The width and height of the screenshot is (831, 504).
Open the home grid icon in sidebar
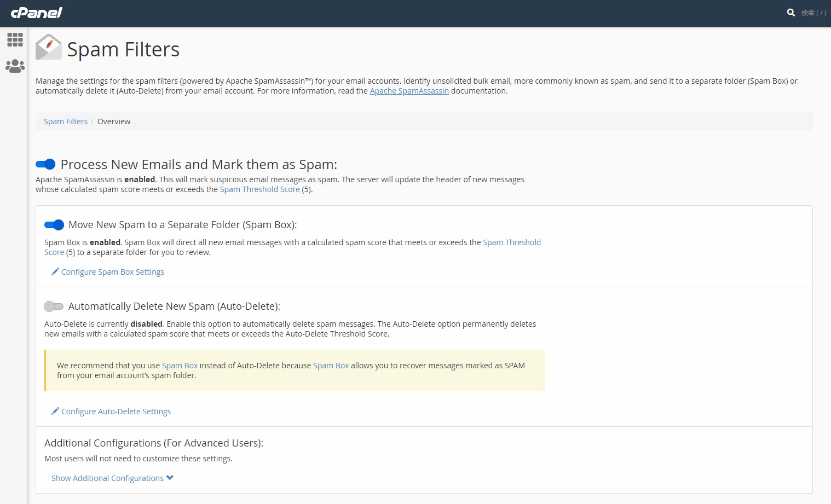[15, 39]
